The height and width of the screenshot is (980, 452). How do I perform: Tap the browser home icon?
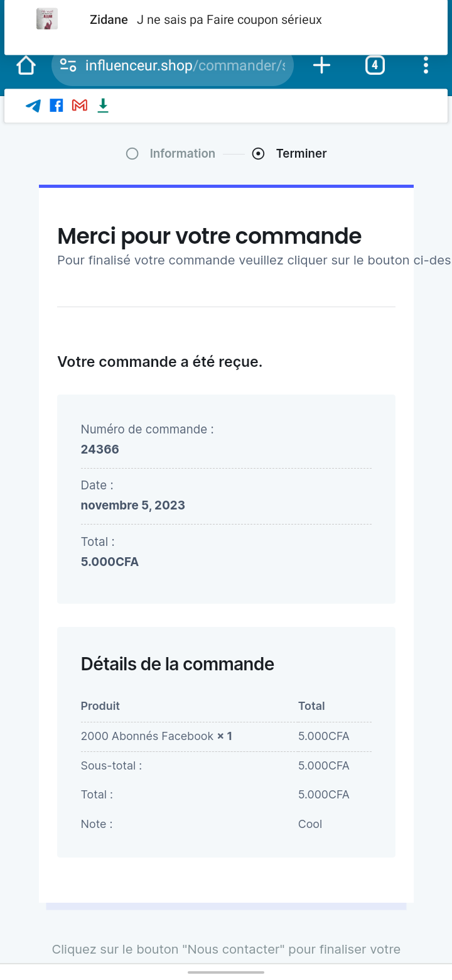click(26, 65)
